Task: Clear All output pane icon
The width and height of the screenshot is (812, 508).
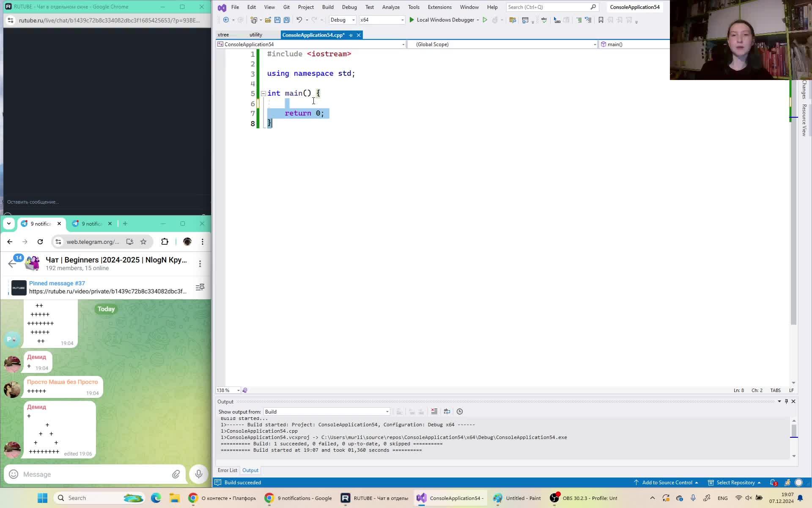Action: 434,411
